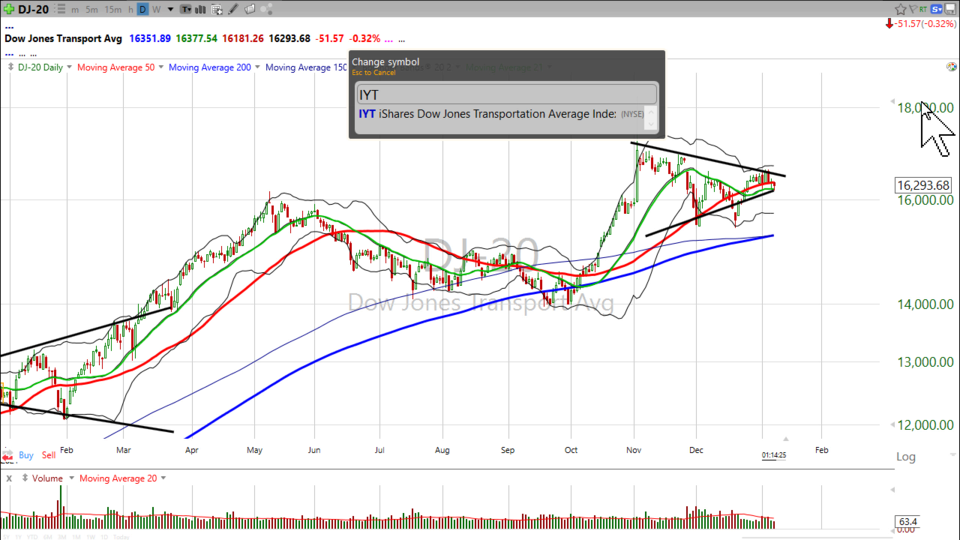Expand the timeframe dropdown arrow after W
Image resolution: width=960 pixels, height=540 pixels.
[170, 9]
